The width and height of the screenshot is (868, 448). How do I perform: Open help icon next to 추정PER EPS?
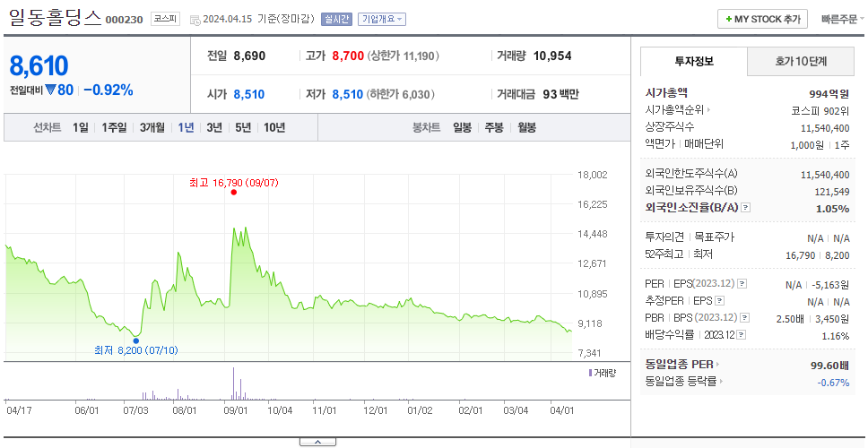pos(719,301)
